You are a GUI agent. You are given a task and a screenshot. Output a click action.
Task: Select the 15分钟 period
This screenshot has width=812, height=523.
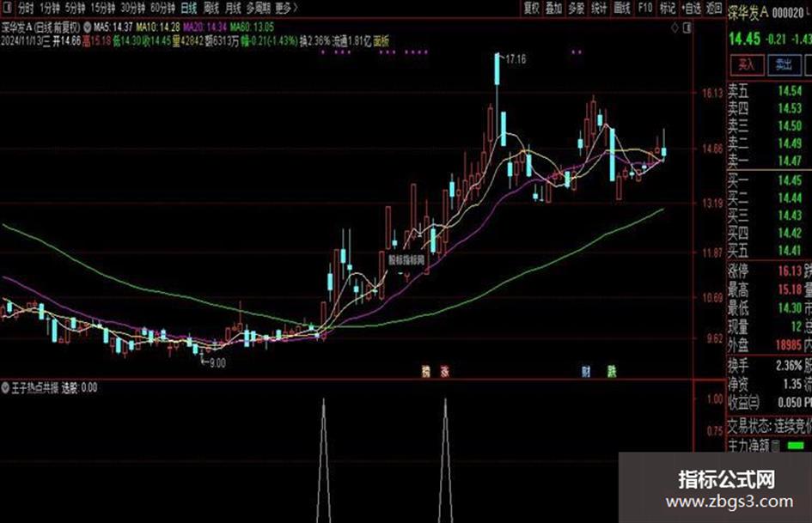click(102, 9)
